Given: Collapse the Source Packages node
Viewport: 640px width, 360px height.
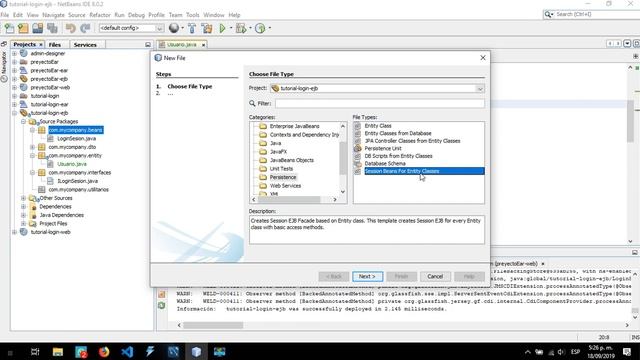Looking at the screenshot, I should point(23,122).
